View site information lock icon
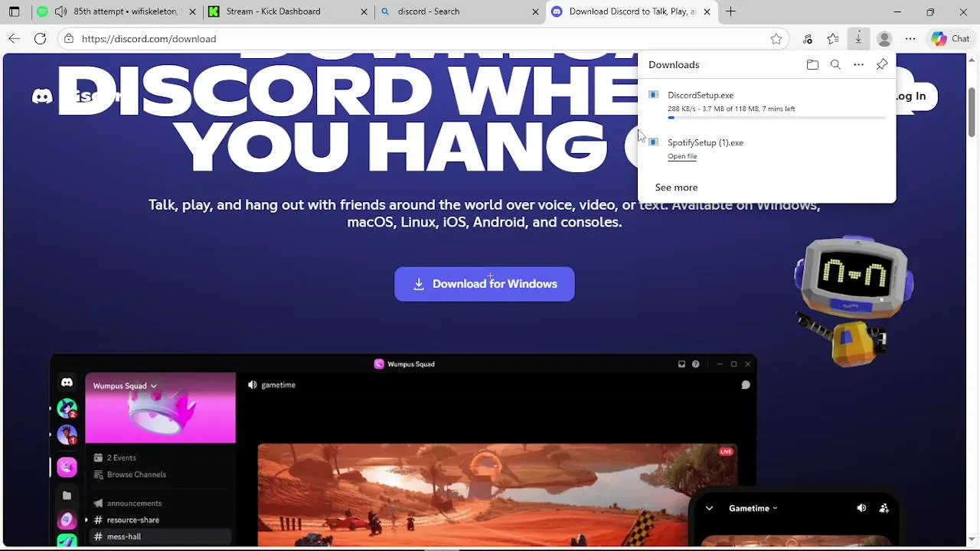980x551 pixels. click(x=69, y=39)
